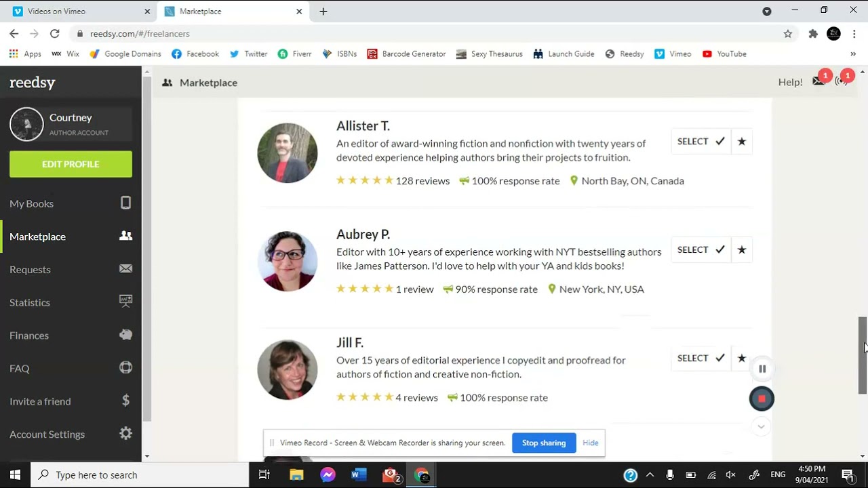Open the Windows notification center
Image resolution: width=868 pixels, height=488 pixels.
pos(848,475)
